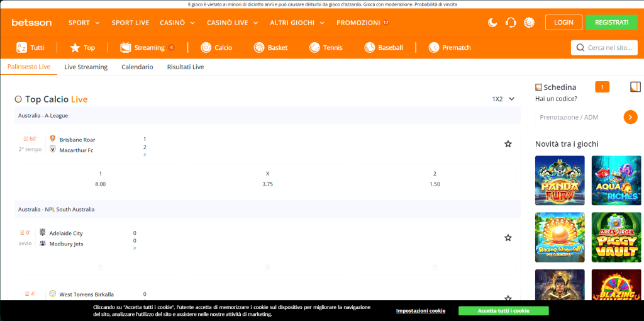644x321 pixels.
Task: Bet on draw odds 3.75
Action: click(267, 179)
